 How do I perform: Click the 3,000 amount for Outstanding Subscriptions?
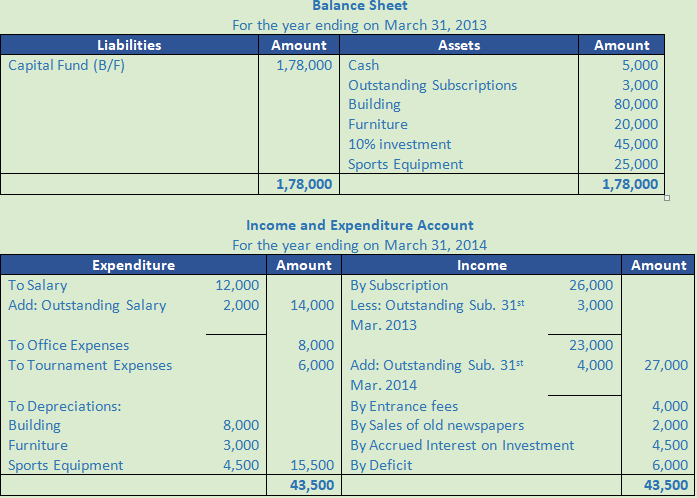click(640, 85)
